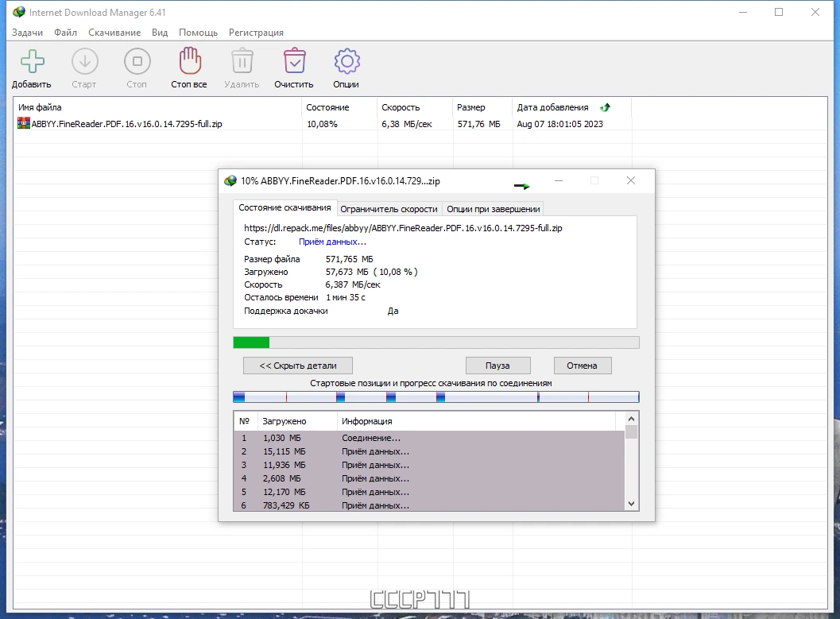The image size is (840, 619).
Task: Click the zip archive icon of ABBYY file
Action: [24, 124]
